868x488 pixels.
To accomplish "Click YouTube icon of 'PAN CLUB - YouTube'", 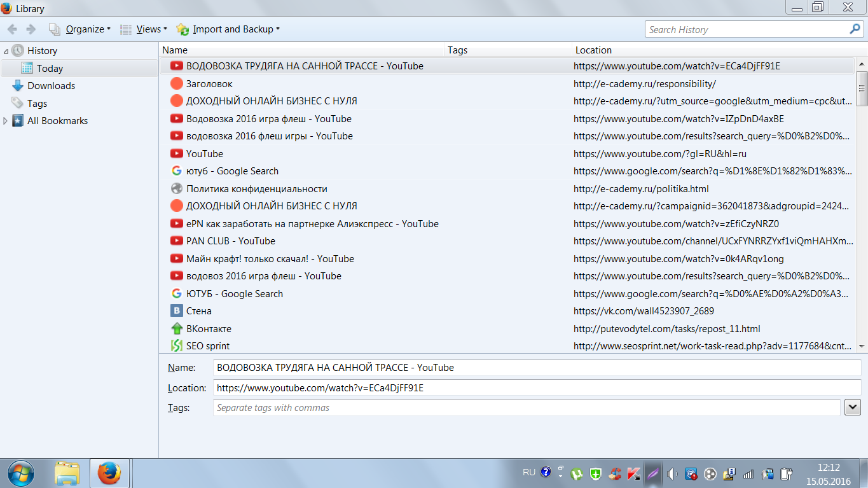I will [x=177, y=241].
